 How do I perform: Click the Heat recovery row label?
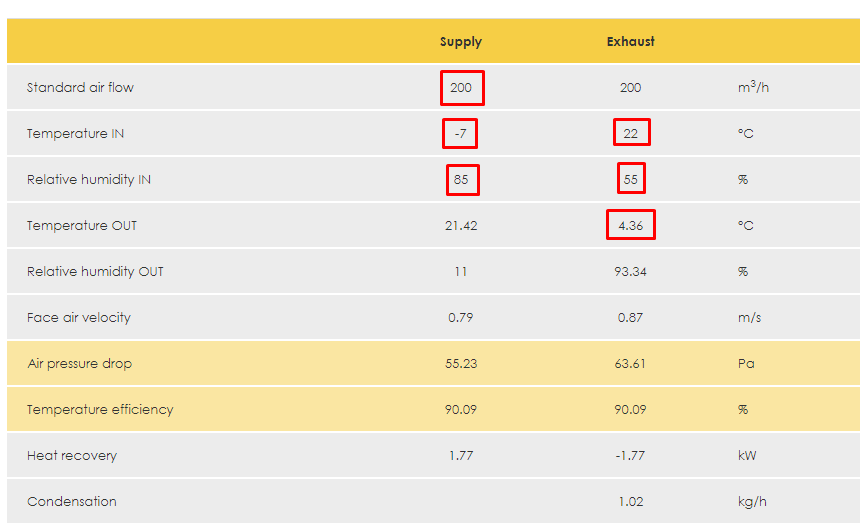click(x=72, y=456)
